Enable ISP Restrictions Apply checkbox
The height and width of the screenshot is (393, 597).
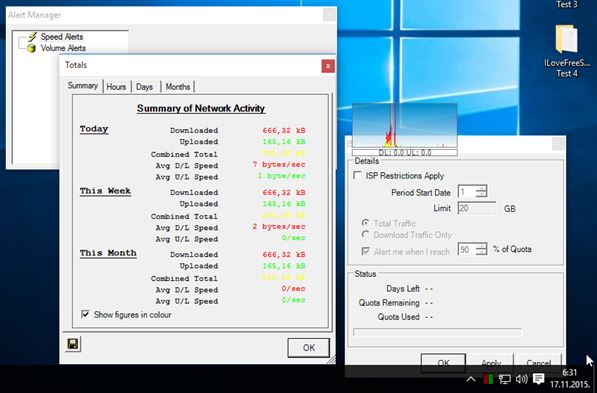coord(358,176)
